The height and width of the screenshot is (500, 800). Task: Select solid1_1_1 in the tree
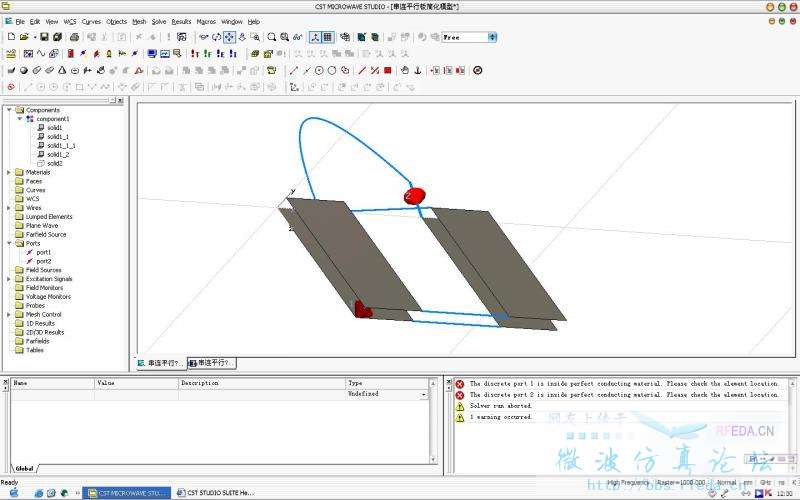(61, 145)
